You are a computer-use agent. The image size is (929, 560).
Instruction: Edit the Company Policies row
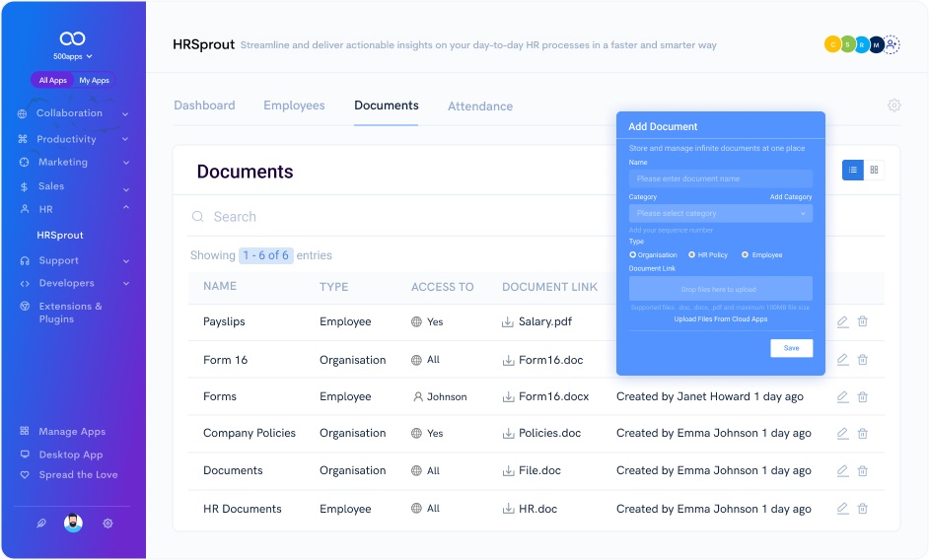[842, 434]
